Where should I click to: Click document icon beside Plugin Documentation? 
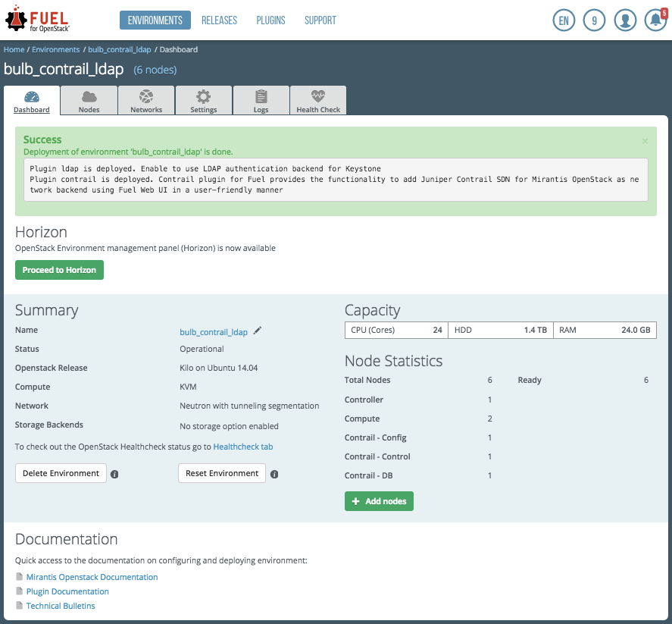pos(19,591)
